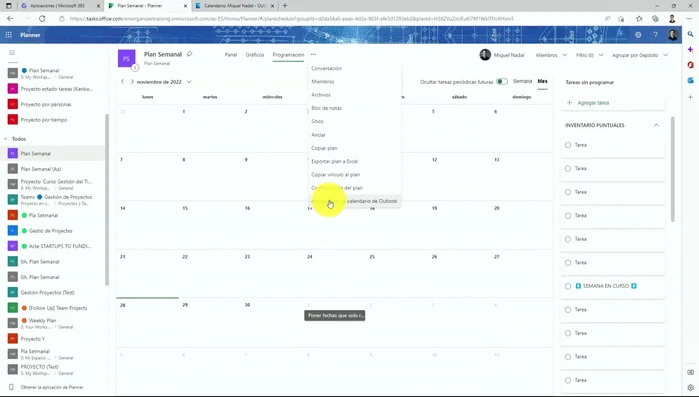Open the Planner help question mark
Image resolution: width=699 pixels, height=397 pixels.
[655, 35]
